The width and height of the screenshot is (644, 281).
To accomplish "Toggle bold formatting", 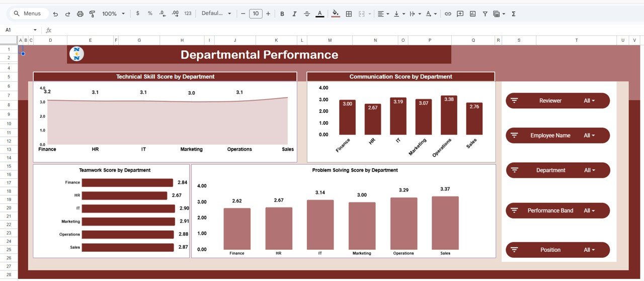I will [x=282, y=14].
